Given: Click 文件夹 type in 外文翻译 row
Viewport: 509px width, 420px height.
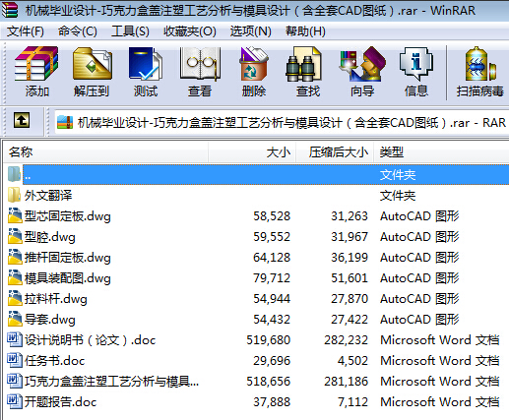Looking at the screenshot, I should pyautogui.click(x=398, y=196).
